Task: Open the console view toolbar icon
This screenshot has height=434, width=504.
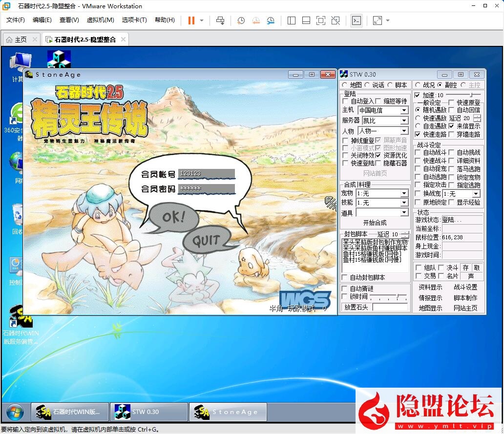Action: coord(357,21)
